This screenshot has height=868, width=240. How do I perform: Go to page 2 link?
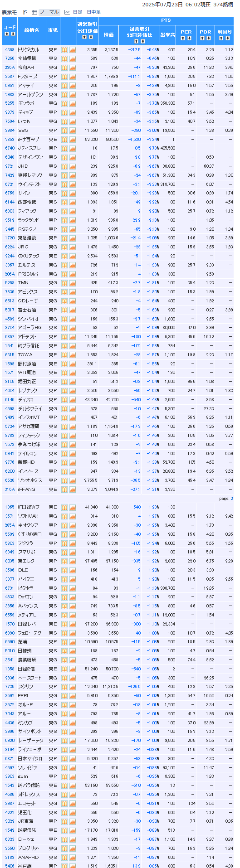pos(232,498)
